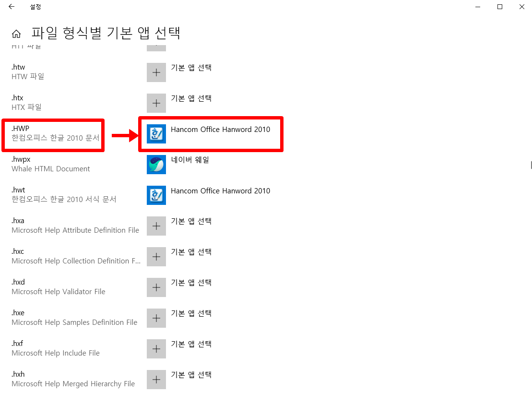Select the .hwpx extension text
532x393 pixels.
(x=21, y=159)
